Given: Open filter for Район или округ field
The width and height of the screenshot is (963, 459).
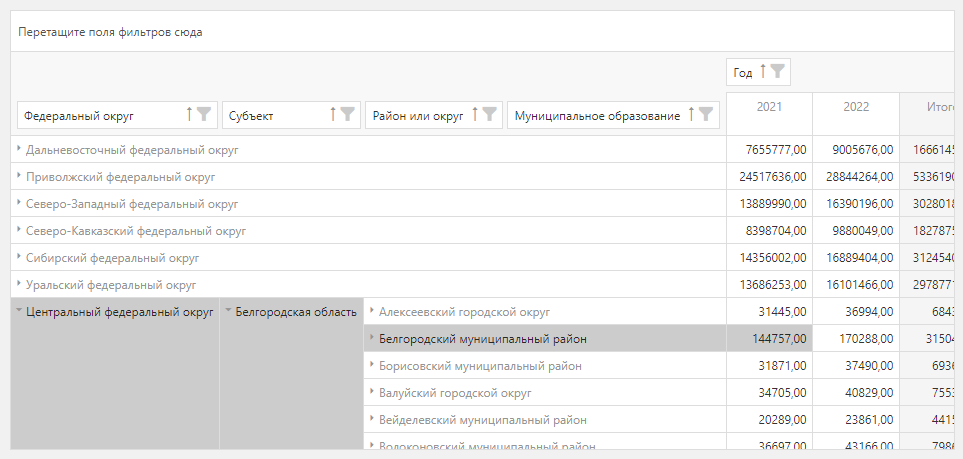Looking at the screenshot, I should (x=489, y=115).
